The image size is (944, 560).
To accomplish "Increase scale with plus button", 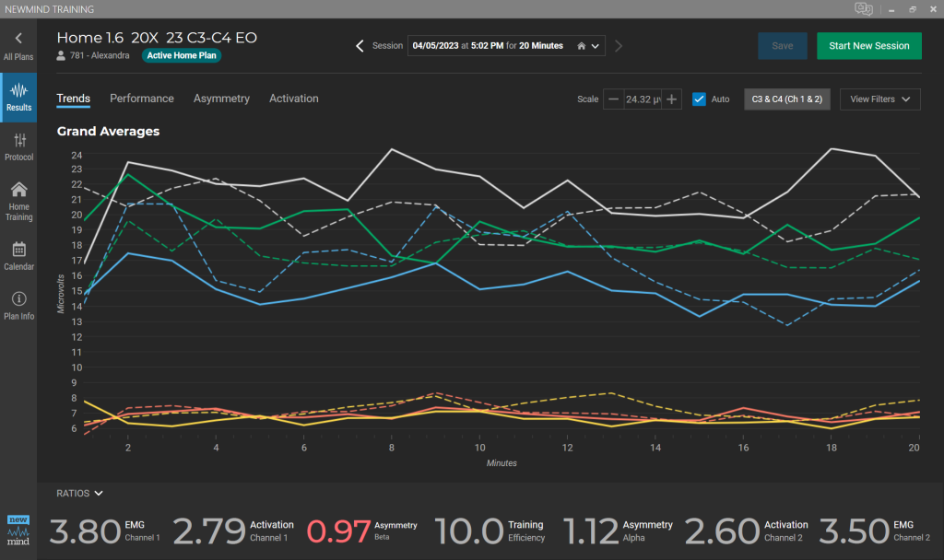I will [672, 99].
